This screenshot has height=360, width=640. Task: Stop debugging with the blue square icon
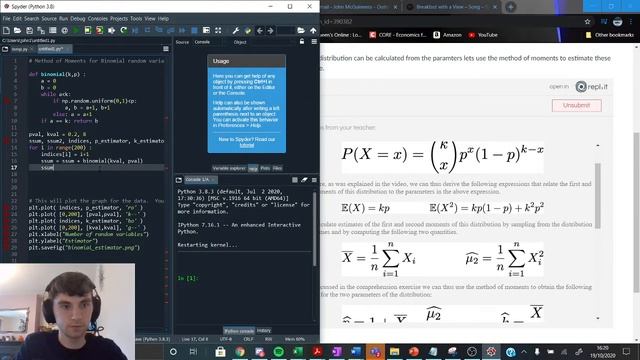(195, 30)
